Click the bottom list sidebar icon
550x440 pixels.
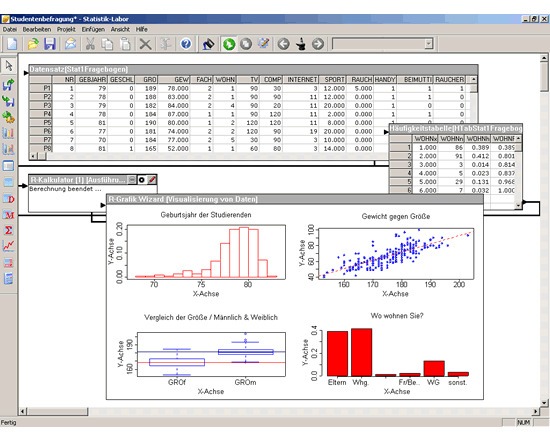[x=8, y=279]
